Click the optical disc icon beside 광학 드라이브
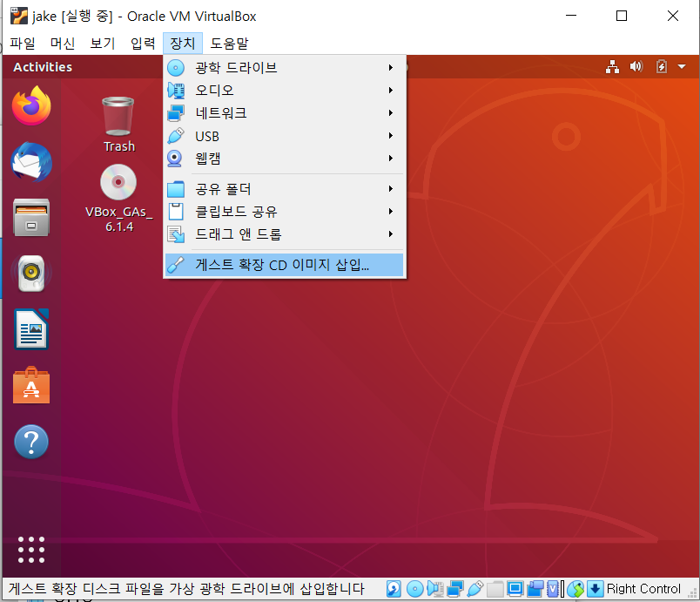 (x=176, y=68)
